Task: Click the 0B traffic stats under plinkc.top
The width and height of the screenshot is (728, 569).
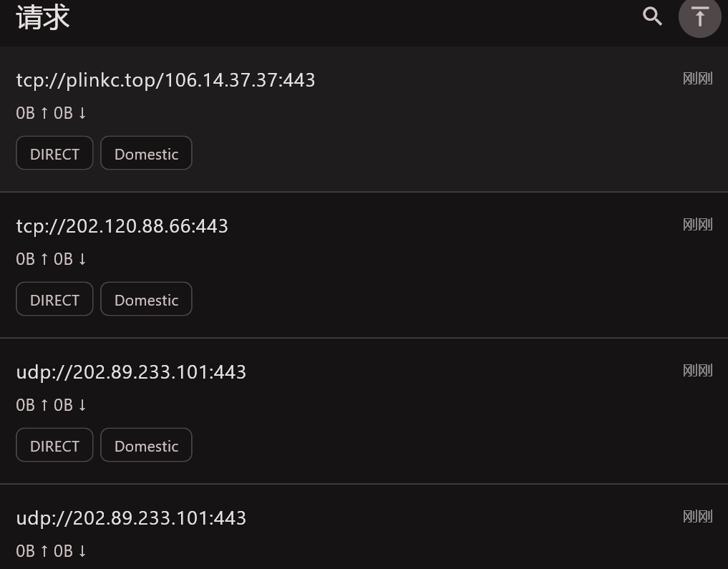Action: click(x=52, y=113)
